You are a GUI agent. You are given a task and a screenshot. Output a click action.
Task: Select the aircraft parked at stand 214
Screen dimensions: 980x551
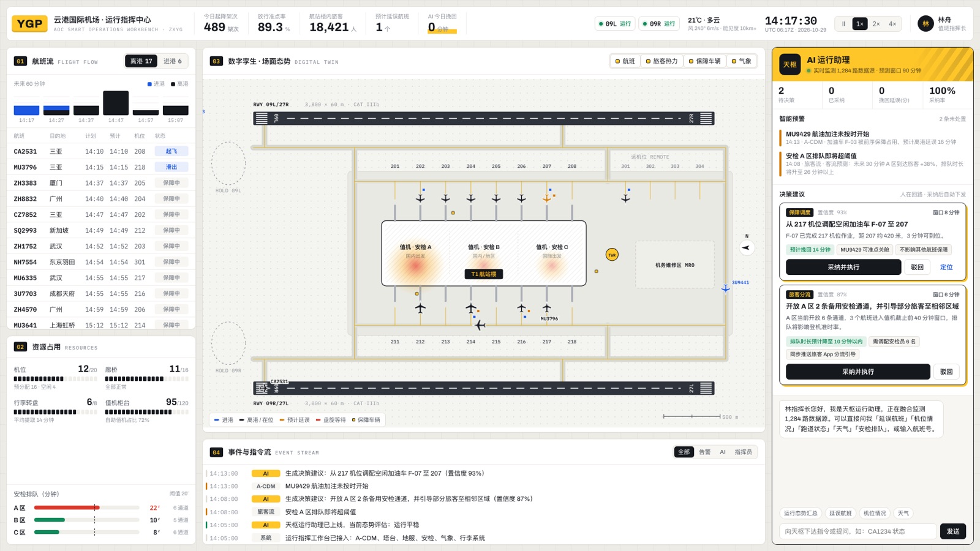coord(470,308)
